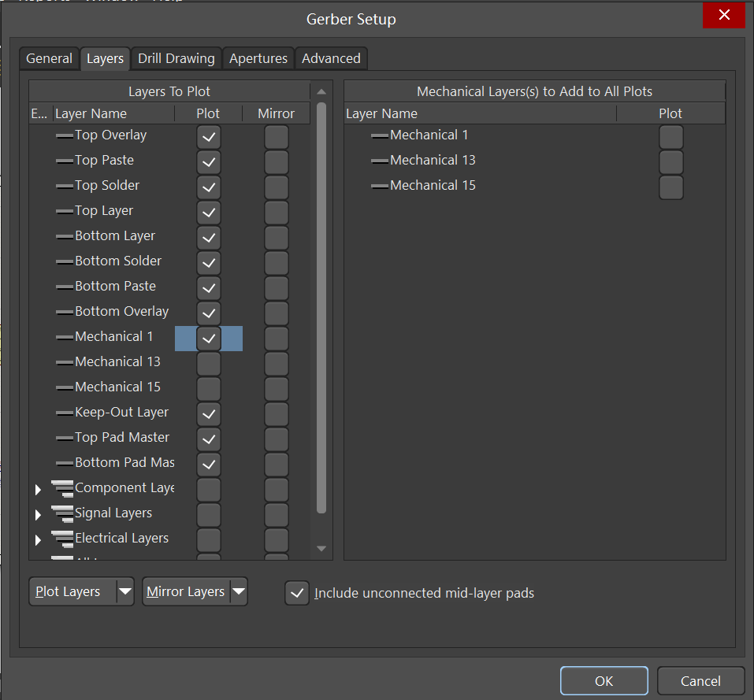Enable Plot for Mechanical 15 in Layers To Plot

click(x=209, y=389)
